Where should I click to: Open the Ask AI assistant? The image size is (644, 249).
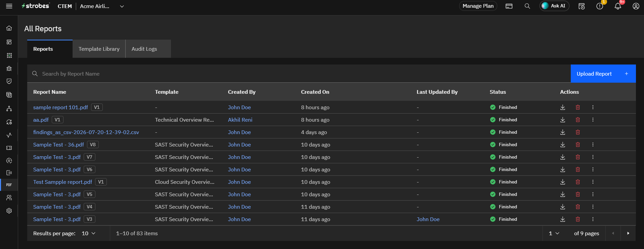pyautogui.click(x=554, y=6)
